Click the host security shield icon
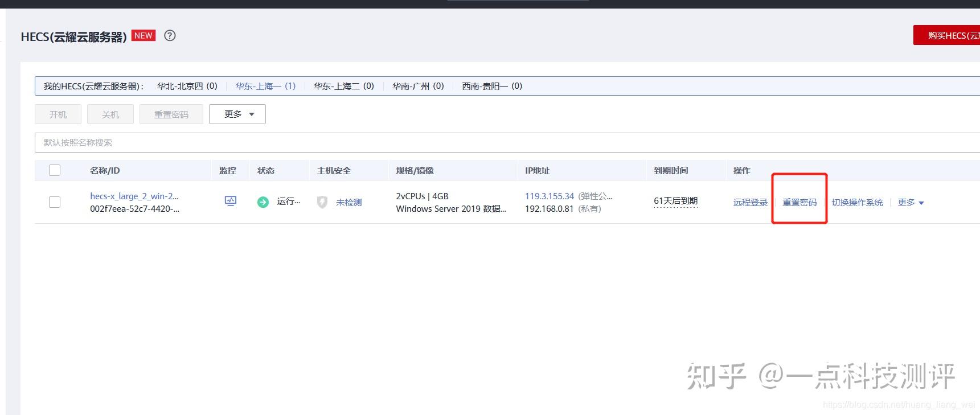Viewport: 980px width, 415px height. point(322,202)
